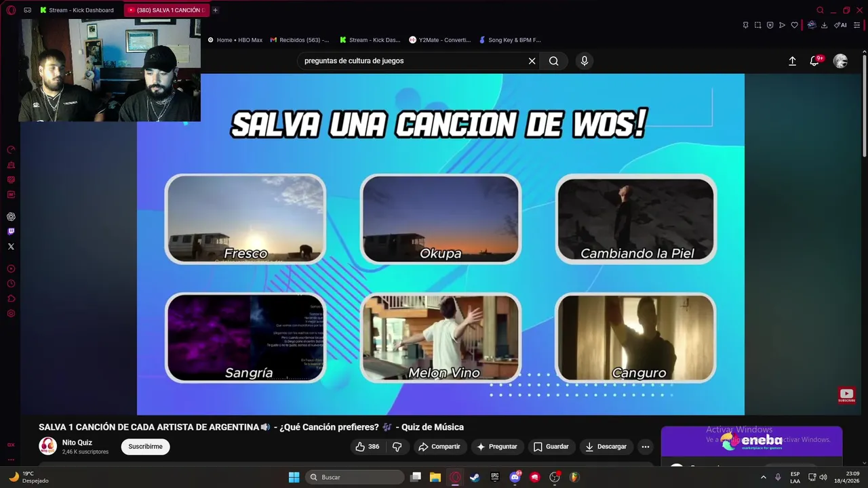This screenshot has width=868, height=488.
Task: Open Settings gear in sidebar
Action: pyautogui.click(x=11, y=314)
